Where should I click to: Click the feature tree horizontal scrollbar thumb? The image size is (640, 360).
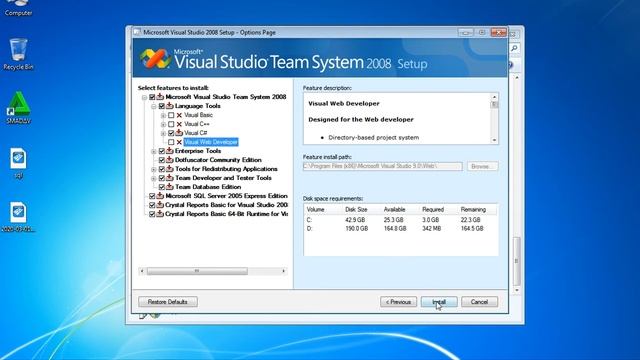197,271
